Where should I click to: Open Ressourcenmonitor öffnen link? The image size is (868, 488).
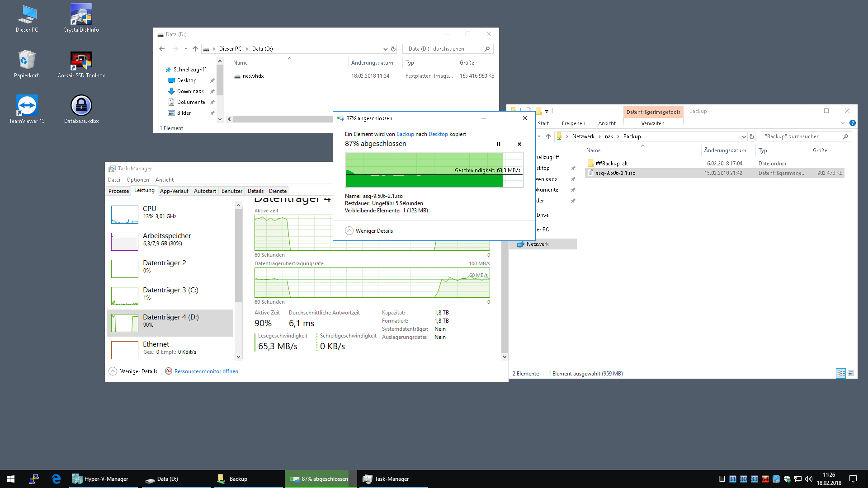[206, 371]
